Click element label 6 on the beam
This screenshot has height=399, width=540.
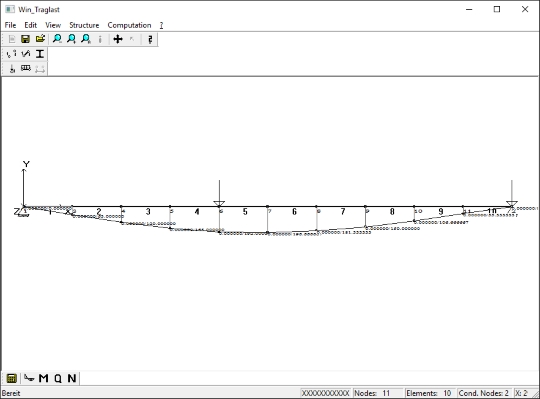[294, 211]
